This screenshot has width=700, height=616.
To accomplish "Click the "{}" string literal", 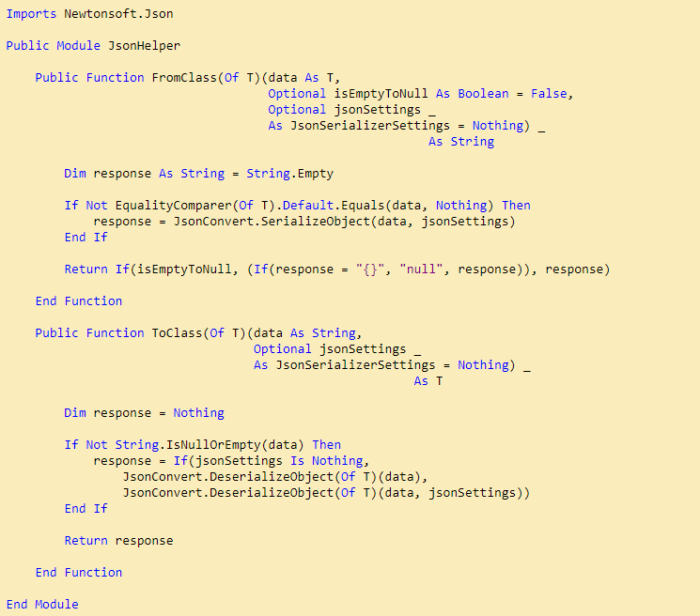I will (x=370, y=269).
